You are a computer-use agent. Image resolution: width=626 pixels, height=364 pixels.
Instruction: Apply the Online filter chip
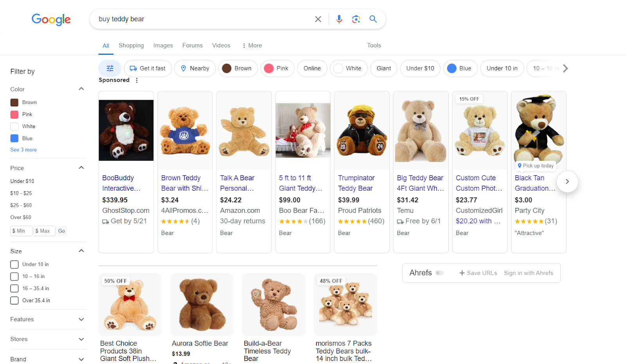click(x=312, y=68)
